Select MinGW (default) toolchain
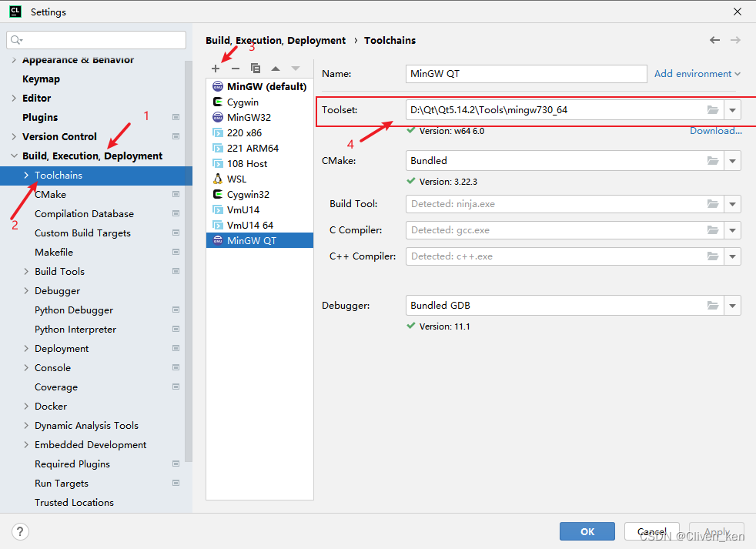The height and width of the screenshot is (549, 756). (x=260, y=86)
